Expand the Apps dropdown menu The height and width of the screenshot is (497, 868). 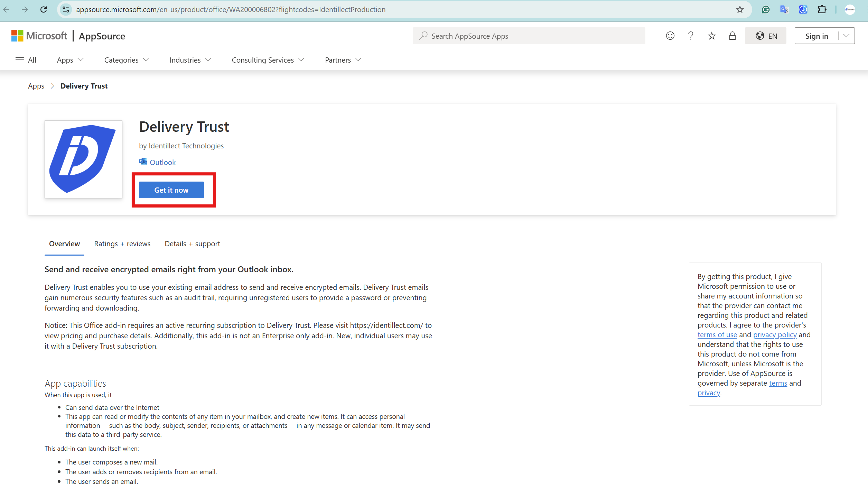(70, 60)
